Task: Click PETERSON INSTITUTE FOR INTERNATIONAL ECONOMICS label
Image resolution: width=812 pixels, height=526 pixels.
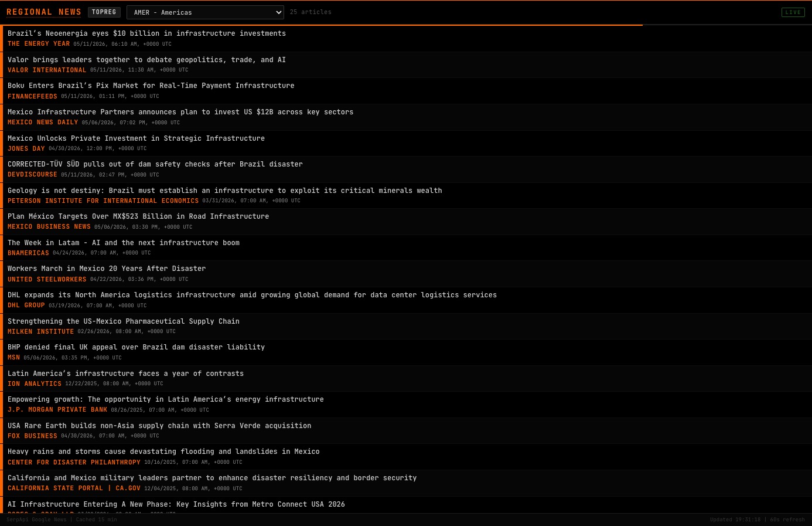Action: click(x=103, y=201)
